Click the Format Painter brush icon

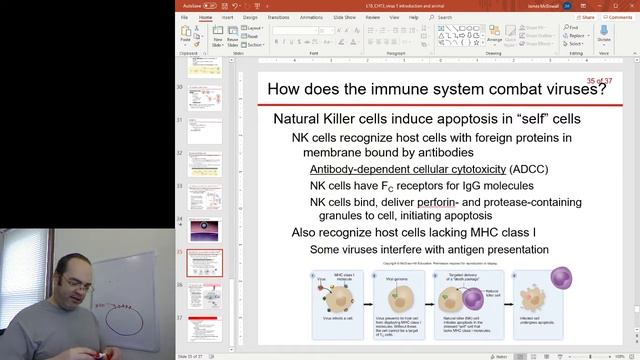pos(197,44)
